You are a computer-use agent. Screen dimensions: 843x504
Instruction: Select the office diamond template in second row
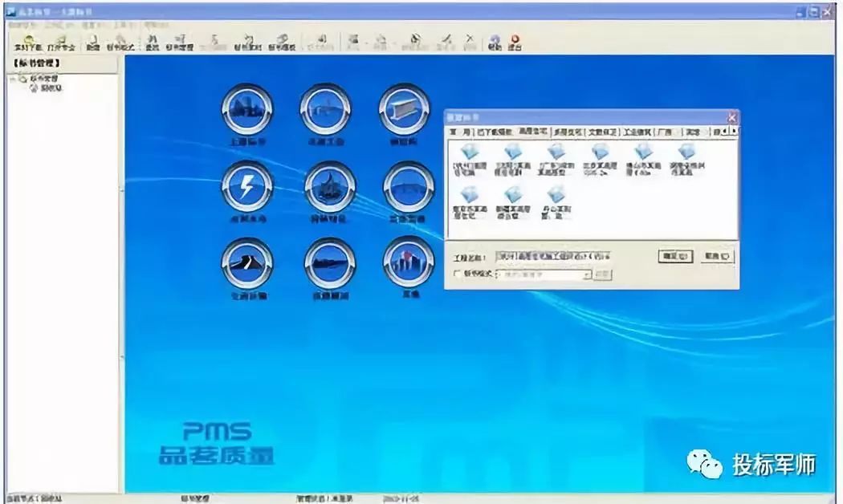coord(552,194)
